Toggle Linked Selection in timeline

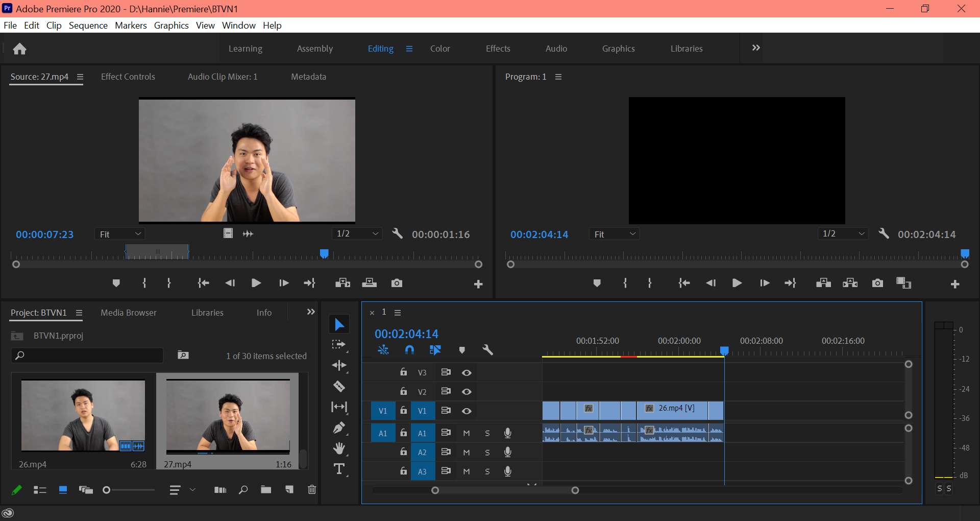point(435,350)
